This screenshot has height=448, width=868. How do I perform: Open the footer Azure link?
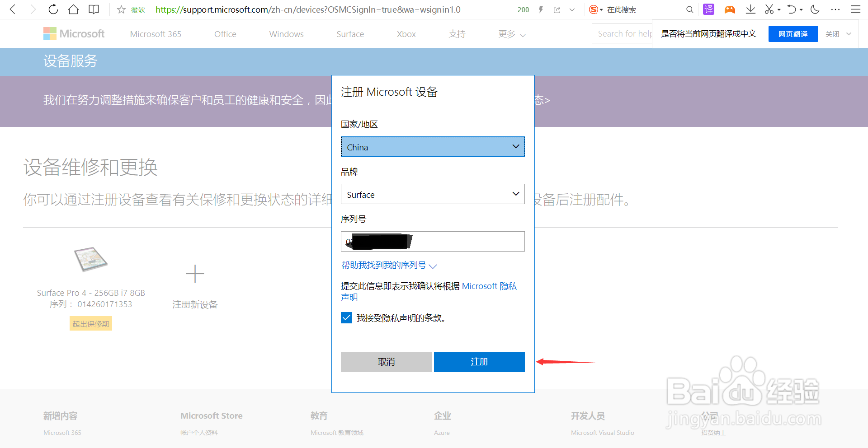pyautogui.click(x=442, y=433)
